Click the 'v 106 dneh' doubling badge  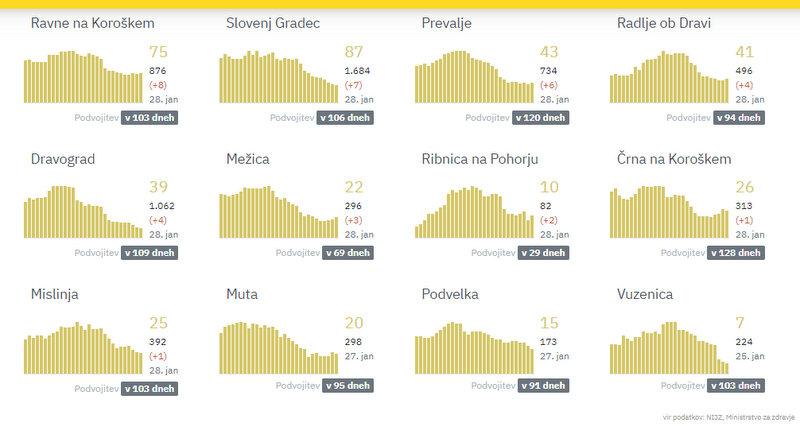347,117
